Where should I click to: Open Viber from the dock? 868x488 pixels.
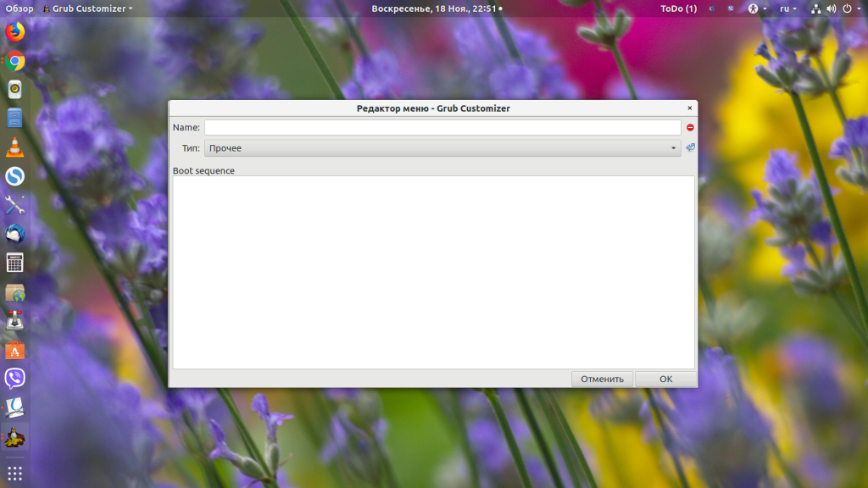point(14,378)
